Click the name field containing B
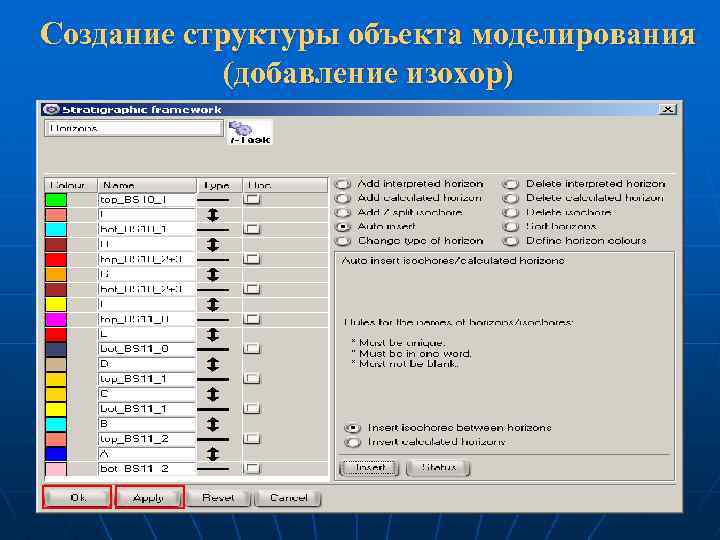Screen dimensions: 720x540 click(x=146, y=424)
